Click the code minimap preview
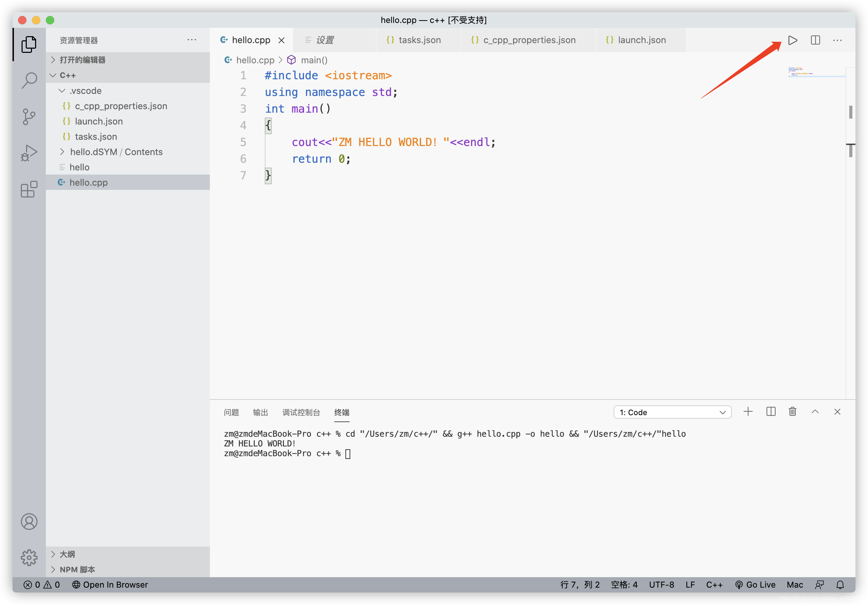This screenshot has height=605, width=868. (816, 72)
